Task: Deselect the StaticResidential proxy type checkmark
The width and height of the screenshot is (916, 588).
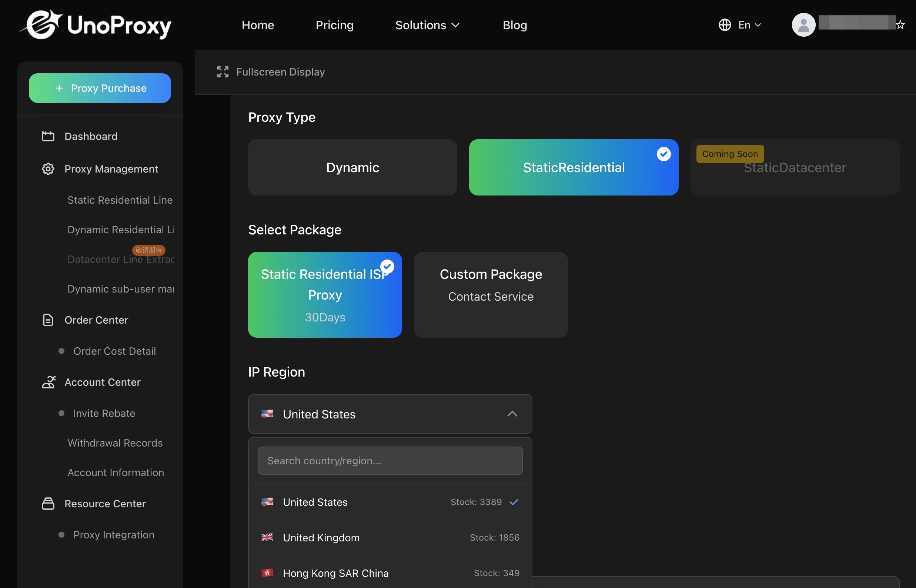Action: (663, 154)
